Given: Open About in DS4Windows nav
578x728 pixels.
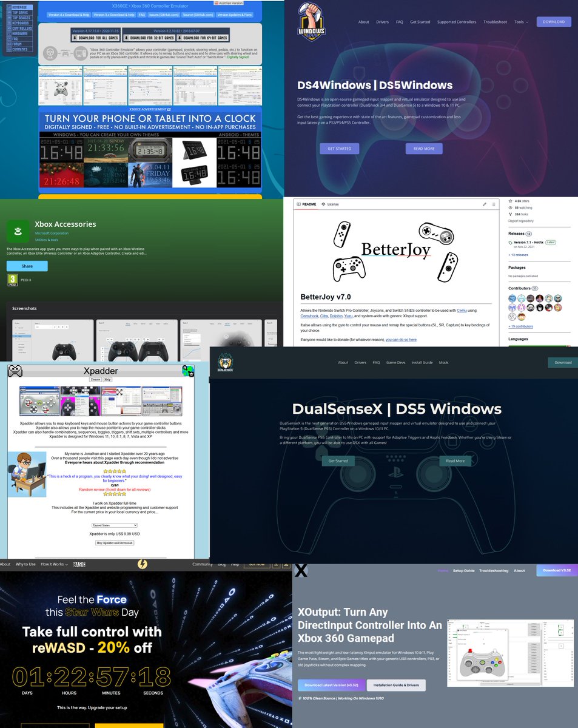Looking at the screenshot, I should click(363, 22).
